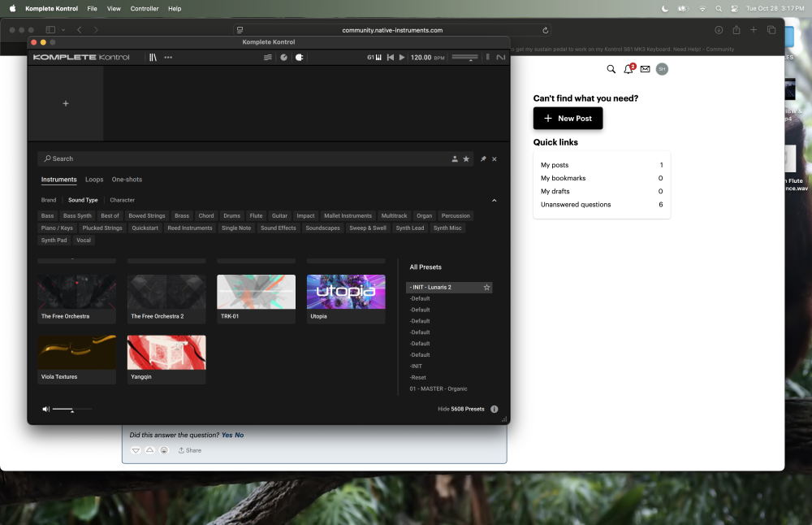Toggle the Synth Pad tag

[x=54, y=241]
